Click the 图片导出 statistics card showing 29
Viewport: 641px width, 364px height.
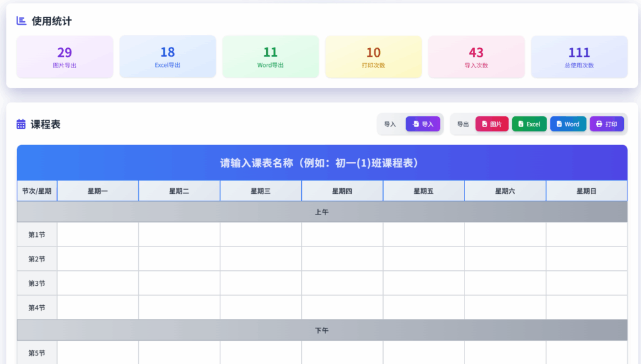[x=64, y=57]
